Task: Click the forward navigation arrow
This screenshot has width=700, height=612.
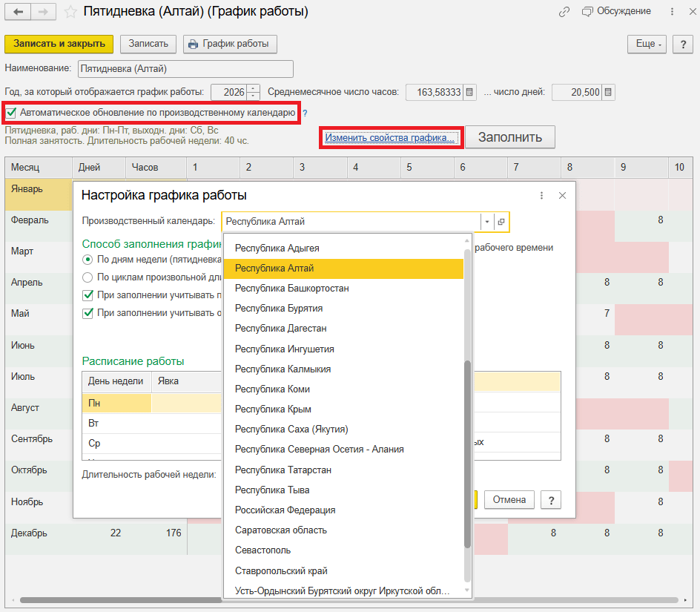Action: coord(44,12)
